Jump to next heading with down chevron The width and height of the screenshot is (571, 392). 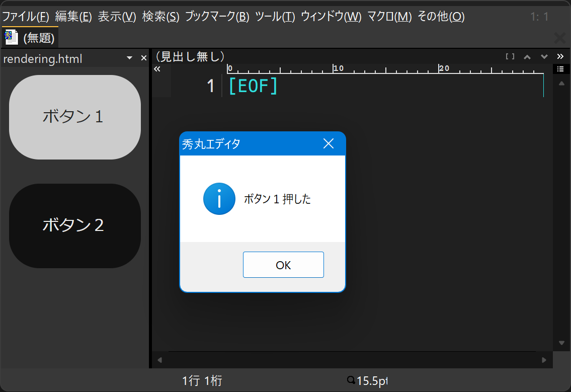tap(544, 56)
